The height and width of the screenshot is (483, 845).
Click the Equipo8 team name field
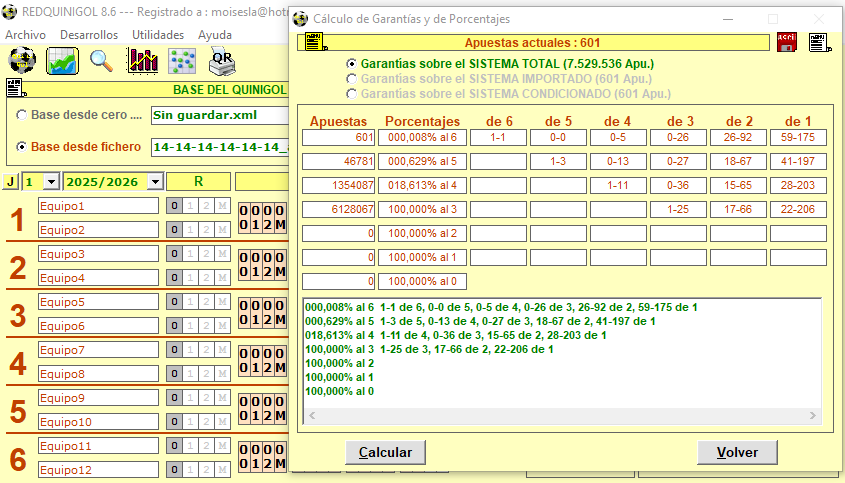99,374
